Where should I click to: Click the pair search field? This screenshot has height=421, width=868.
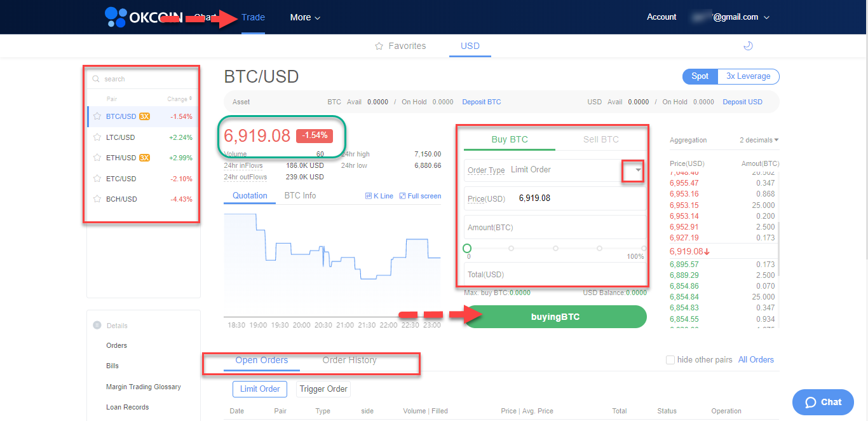point(143,79)
